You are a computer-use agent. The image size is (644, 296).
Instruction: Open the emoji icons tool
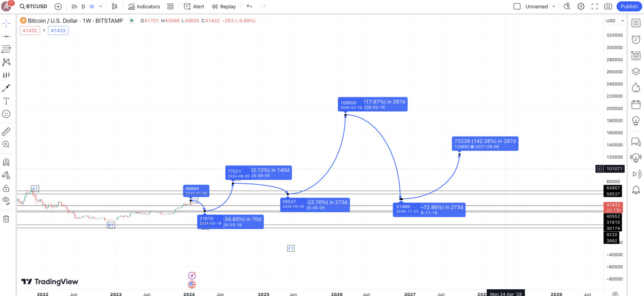point(6,114)
